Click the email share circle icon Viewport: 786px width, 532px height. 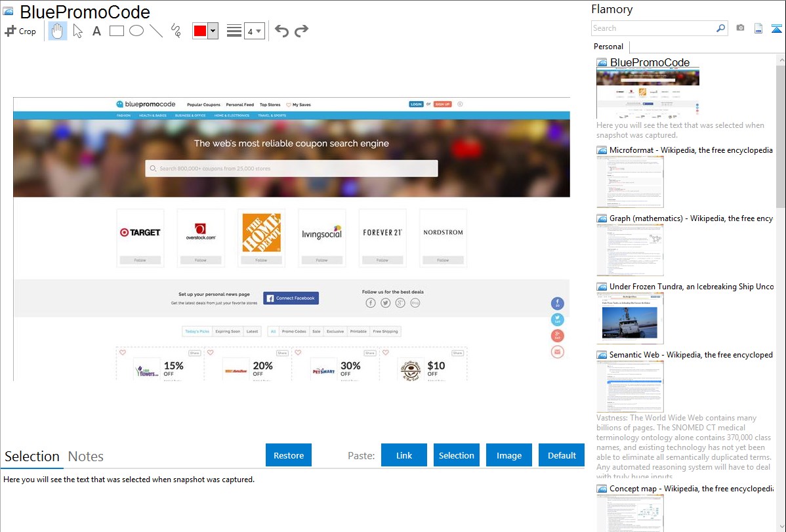click(x=558, y=352)
